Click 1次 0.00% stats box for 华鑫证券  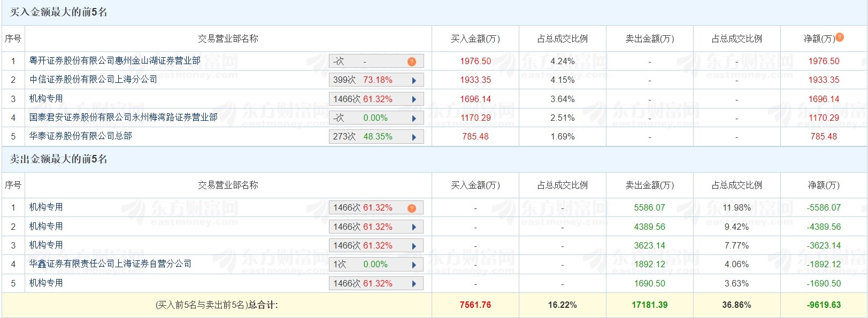tap(364, 265)
